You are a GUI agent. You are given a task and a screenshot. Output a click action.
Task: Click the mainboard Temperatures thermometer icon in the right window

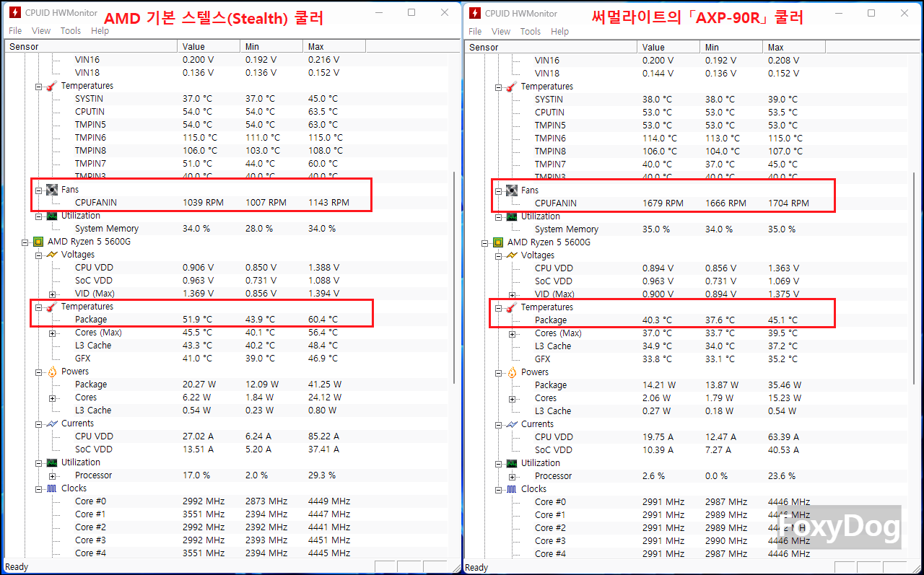pos(511,87)
